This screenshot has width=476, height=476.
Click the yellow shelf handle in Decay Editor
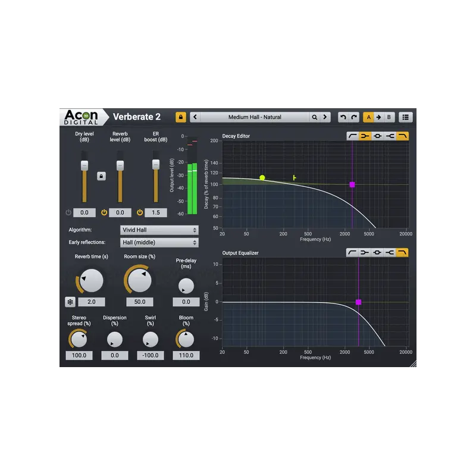tap(294, 177)
